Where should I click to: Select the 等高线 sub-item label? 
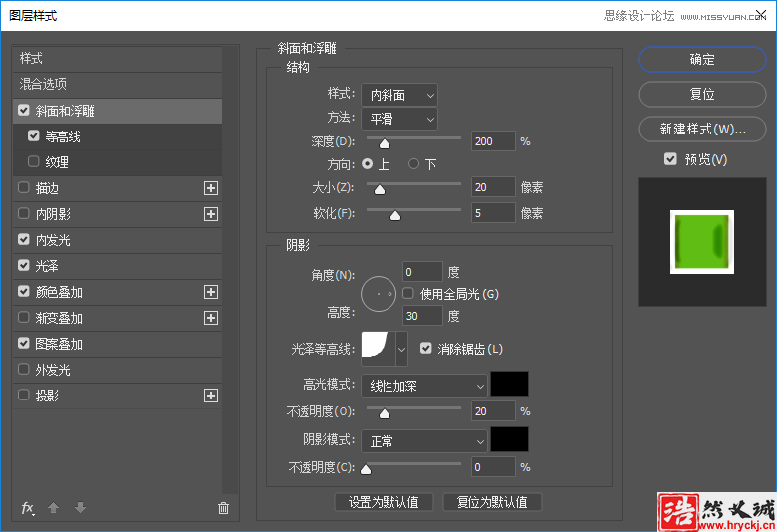[x=63, y=136]
